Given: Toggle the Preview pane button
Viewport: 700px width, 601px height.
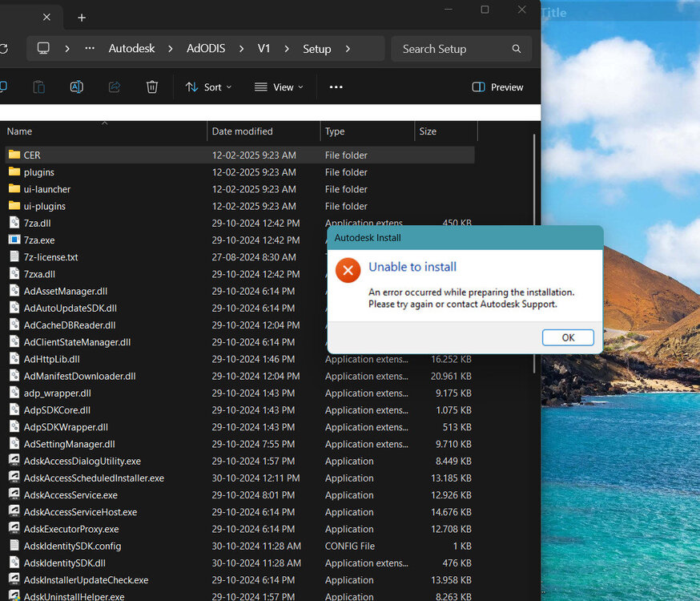Looking at the screenshot, I should pos(497,87).
